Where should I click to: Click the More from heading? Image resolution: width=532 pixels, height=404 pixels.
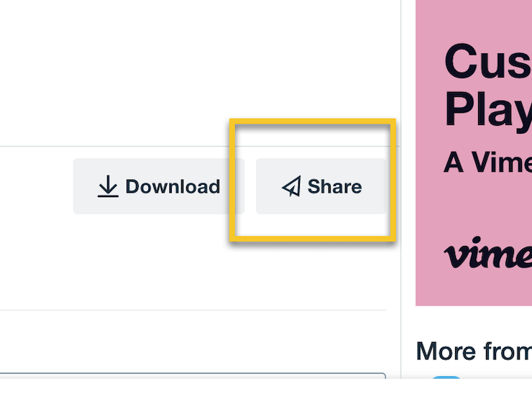coord(474,351)
